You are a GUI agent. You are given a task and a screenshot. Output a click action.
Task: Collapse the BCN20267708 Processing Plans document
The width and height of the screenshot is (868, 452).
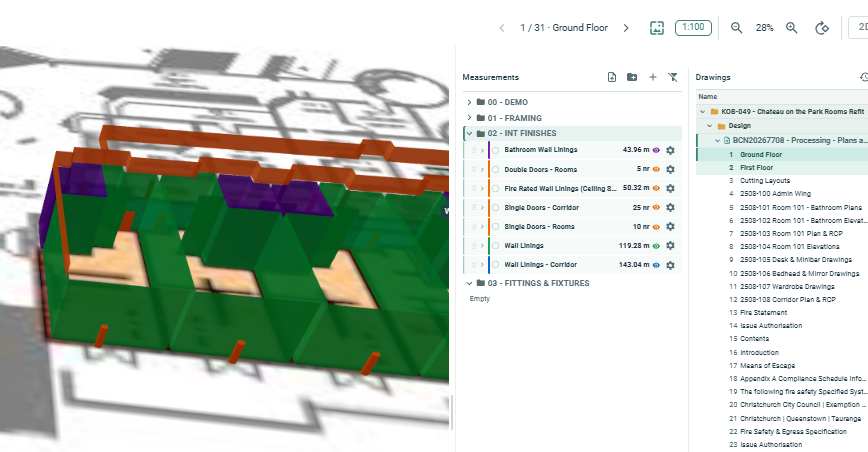coord(717,141)
